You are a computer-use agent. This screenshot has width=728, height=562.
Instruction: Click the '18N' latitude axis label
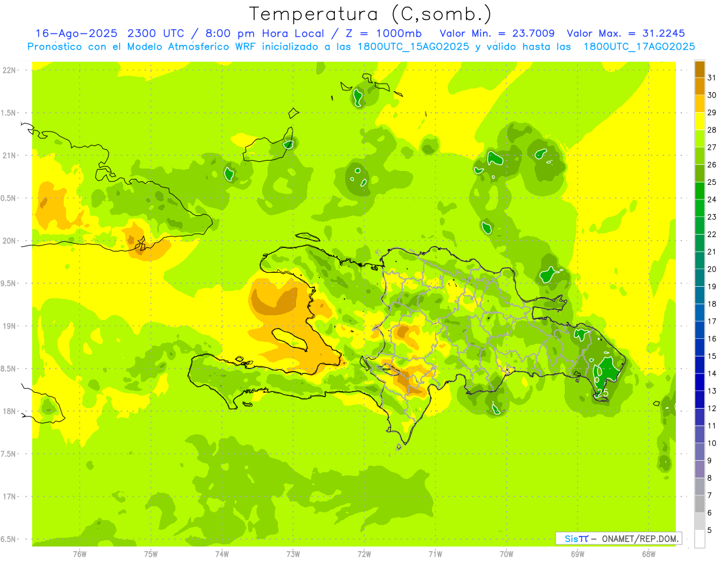(x=10, y=412)
